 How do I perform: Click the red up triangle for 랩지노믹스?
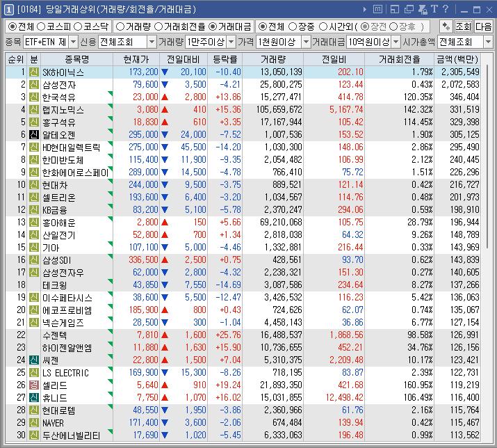pos(165,110)
